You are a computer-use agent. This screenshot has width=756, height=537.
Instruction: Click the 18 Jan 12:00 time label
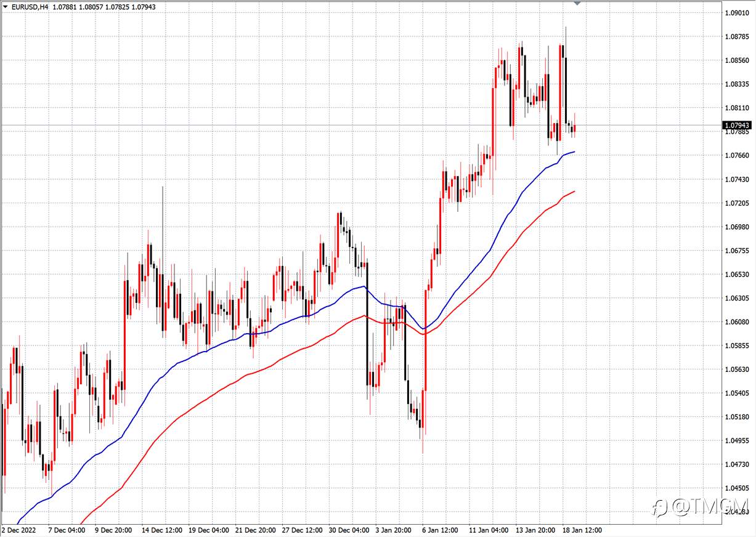click(x=582, y=530)
